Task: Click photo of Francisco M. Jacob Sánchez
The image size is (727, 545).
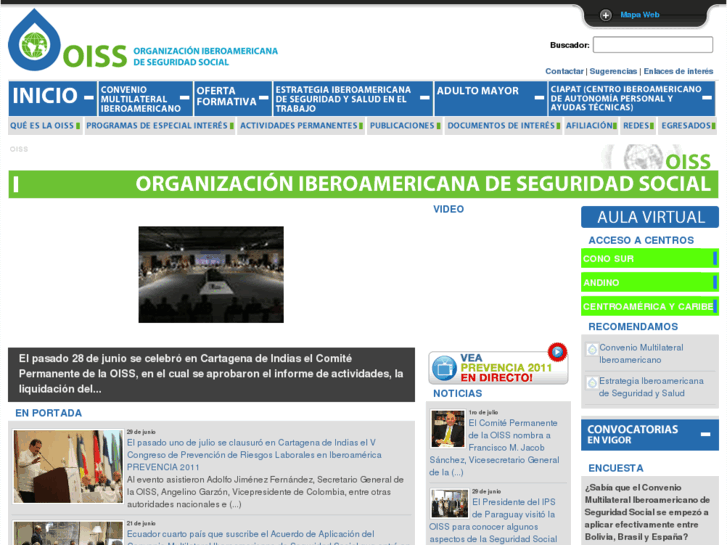Action: pyautogui.click(x=447, y=429)
